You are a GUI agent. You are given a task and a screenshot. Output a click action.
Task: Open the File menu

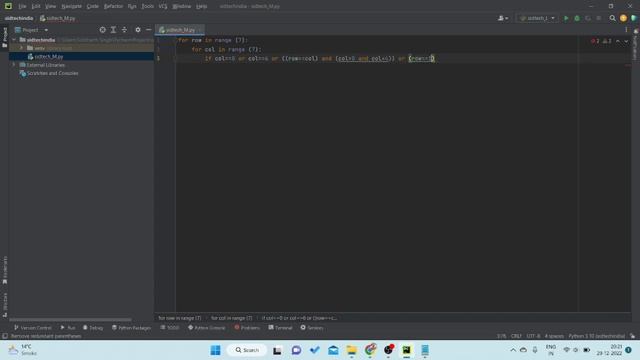pos(22,6)
